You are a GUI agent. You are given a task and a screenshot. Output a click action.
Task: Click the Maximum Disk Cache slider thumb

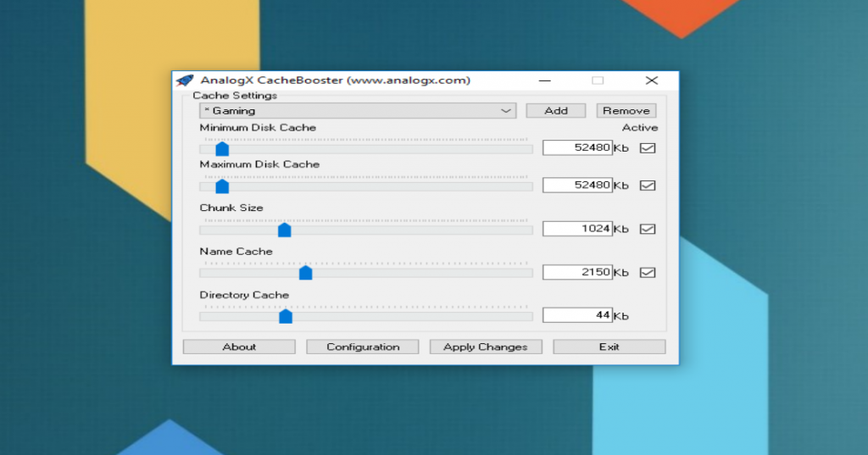[x=222, y=186]
